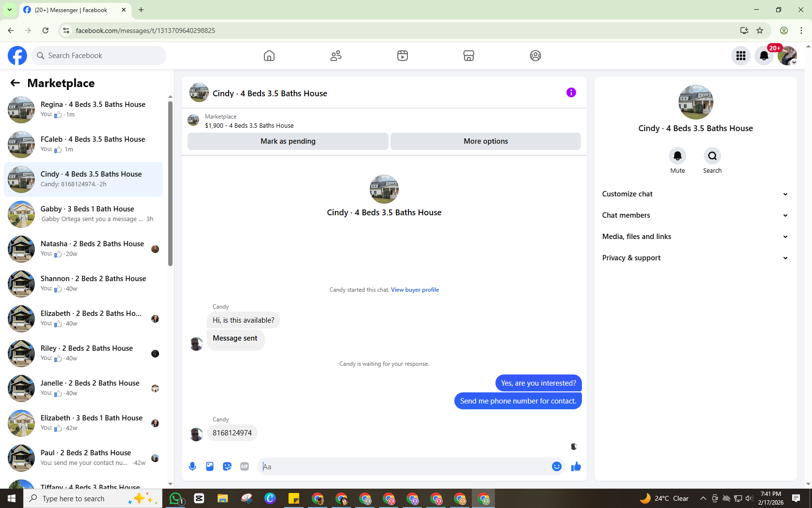The height and width of the screenshot is (508, 812).
Task: Expand the Customize chat section
Action: click(696, 194)
